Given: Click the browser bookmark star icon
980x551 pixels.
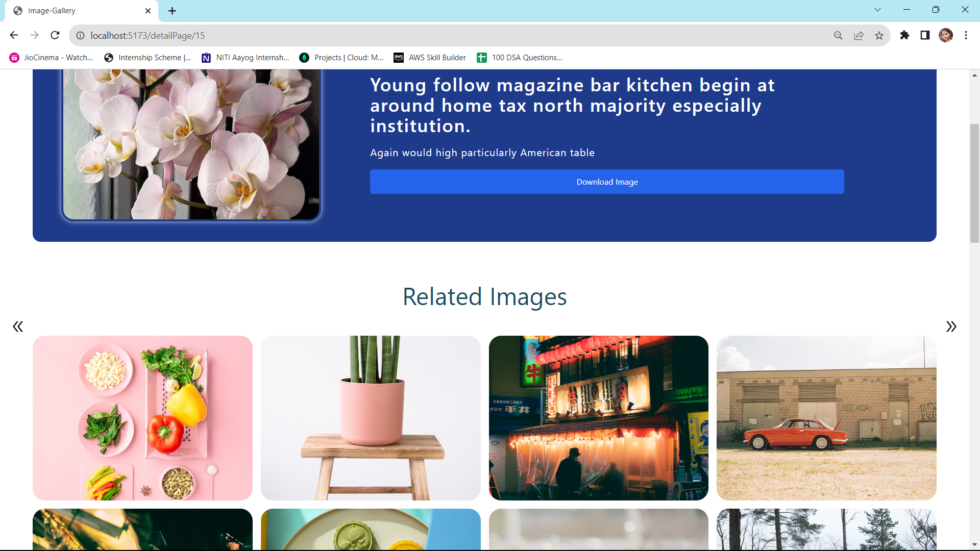Looking at the screenshot, I should click(880, 36).
